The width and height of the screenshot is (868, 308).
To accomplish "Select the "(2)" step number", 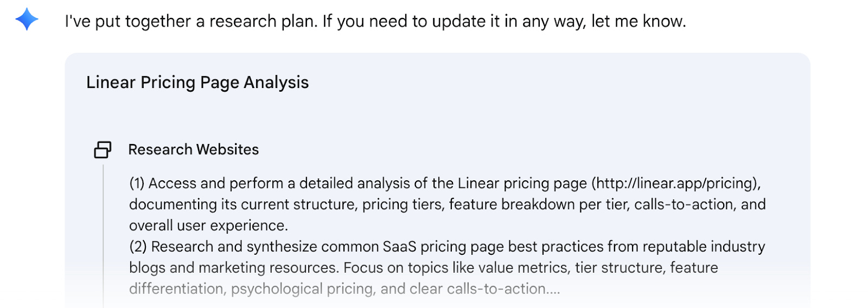I will coord(138,247).
